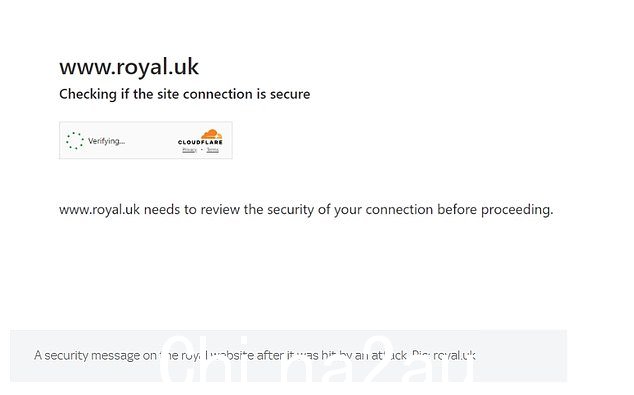Click the Checking if the site connection is secure subheading
634x395 pixels.
coord(185,94)
